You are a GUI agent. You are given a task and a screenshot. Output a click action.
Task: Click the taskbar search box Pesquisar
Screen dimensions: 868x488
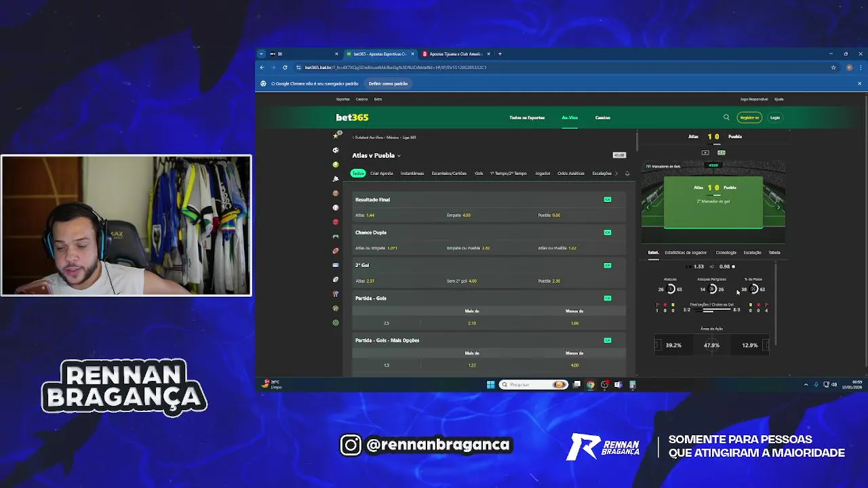coord(533,384)
